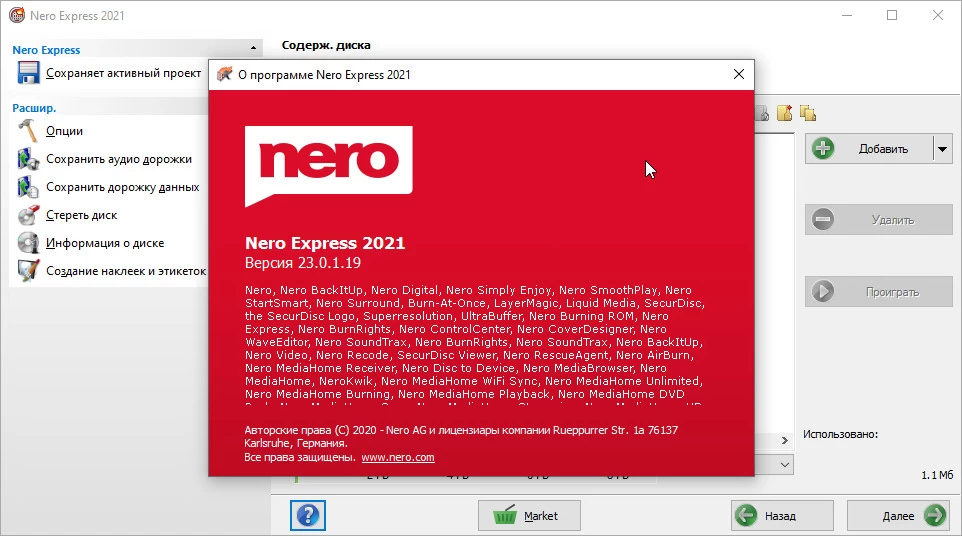Open the disc size combo box
This screenshot has height=536, width=962.
tap(784, 465)
